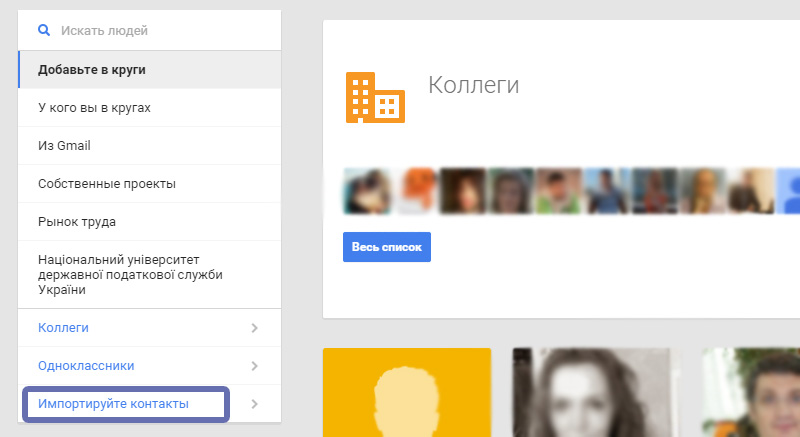Open the third avatar in Коллеги row
Image resolution: width=800 pixels, height=437 pixels.
[463, 191]
